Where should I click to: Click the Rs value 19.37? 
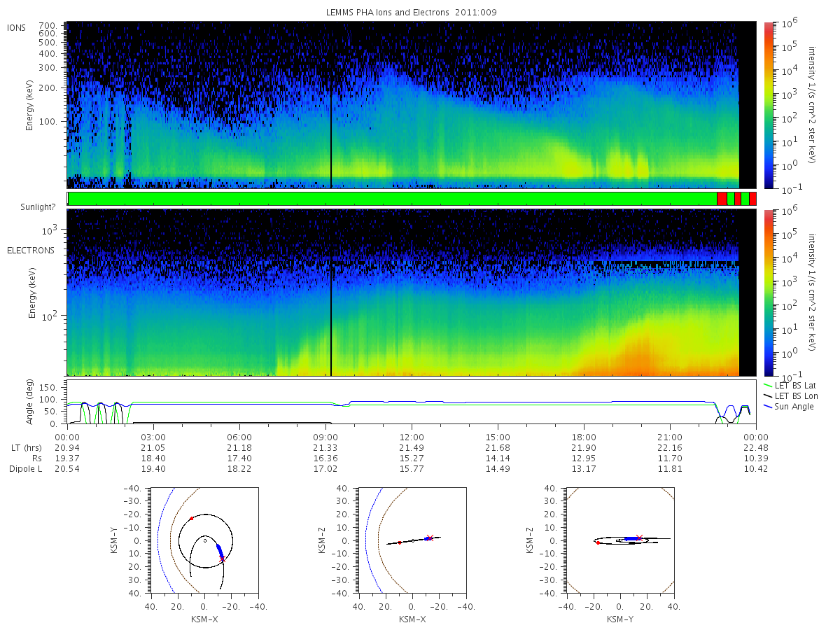(x=67, y=458)
